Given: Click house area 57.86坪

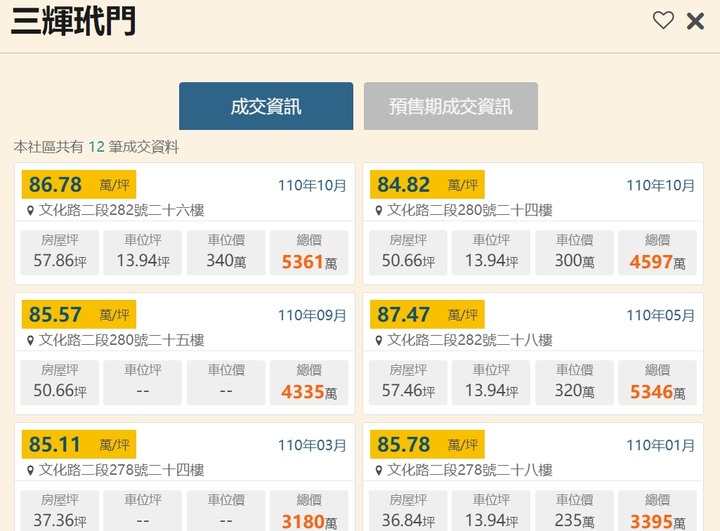Looking at the screenshot, I should pyautogui.click(x=60, y=261).
